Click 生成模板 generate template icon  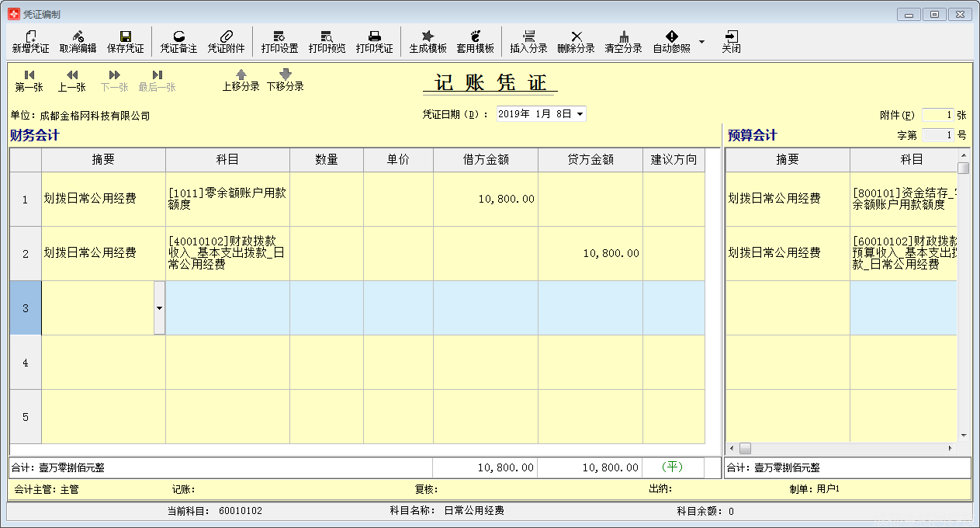[x=428, y=36]
